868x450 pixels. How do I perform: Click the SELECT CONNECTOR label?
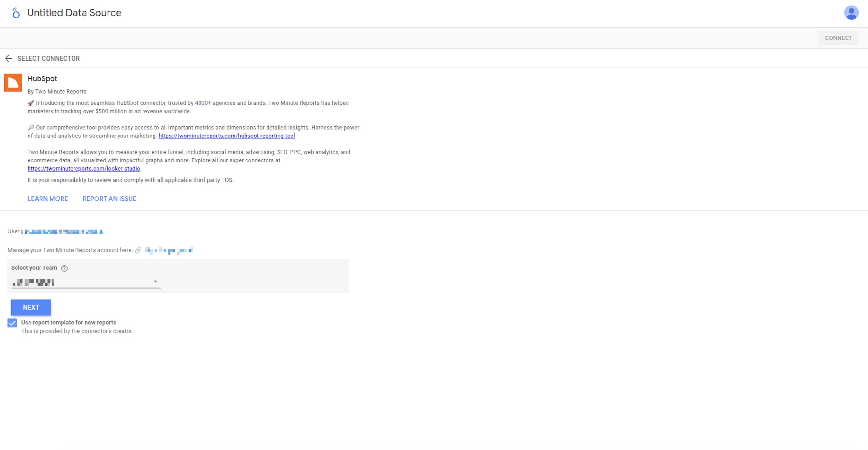[49, 58]
